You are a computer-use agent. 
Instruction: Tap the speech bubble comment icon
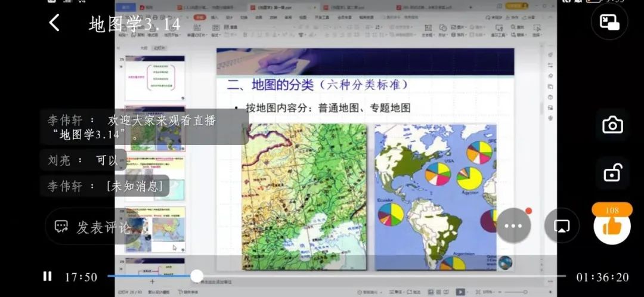coord(61,227)
